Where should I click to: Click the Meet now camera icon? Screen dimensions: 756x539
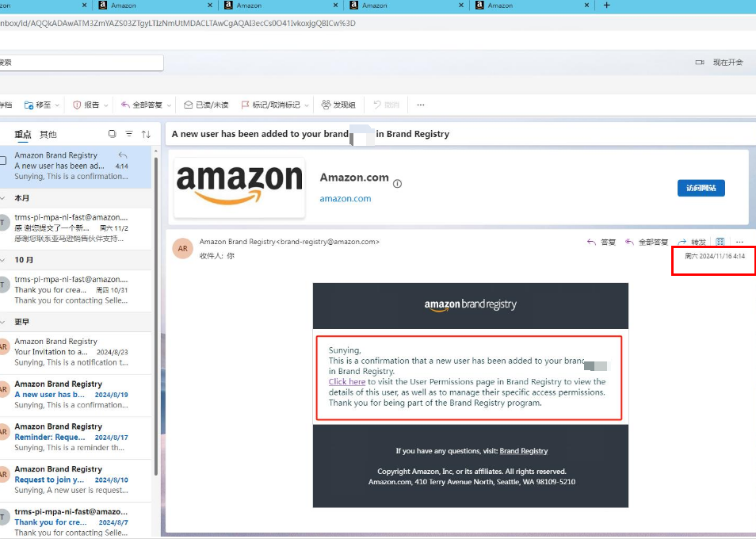pos(700,62)
